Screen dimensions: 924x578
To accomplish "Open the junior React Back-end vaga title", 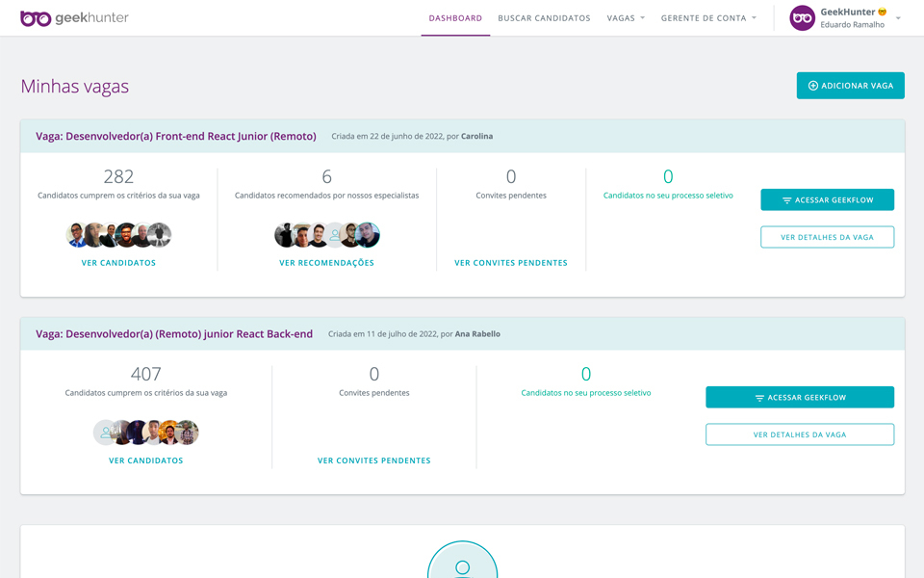I will coord(174,334).
